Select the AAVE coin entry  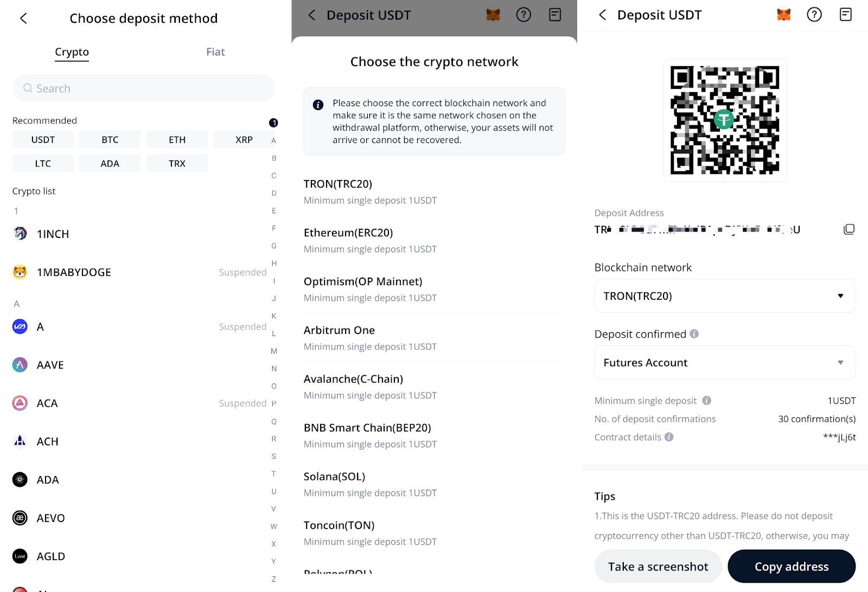click(x=139, y=365)
